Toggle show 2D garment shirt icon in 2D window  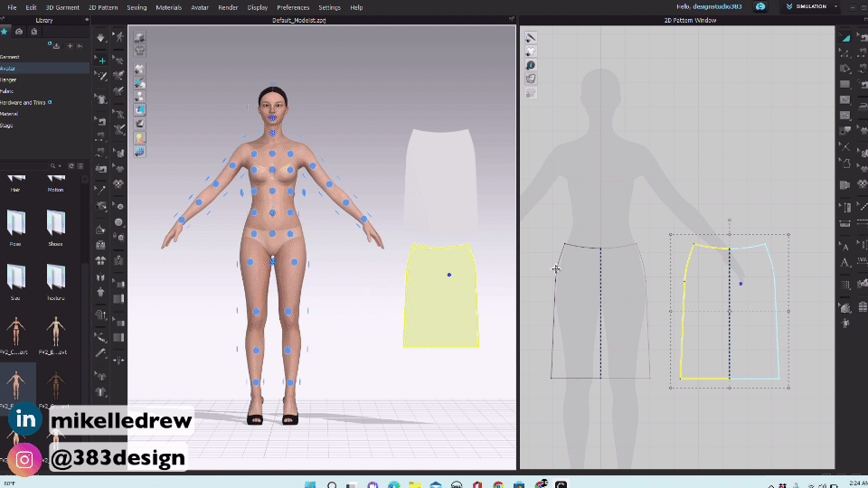pos(531,52)
